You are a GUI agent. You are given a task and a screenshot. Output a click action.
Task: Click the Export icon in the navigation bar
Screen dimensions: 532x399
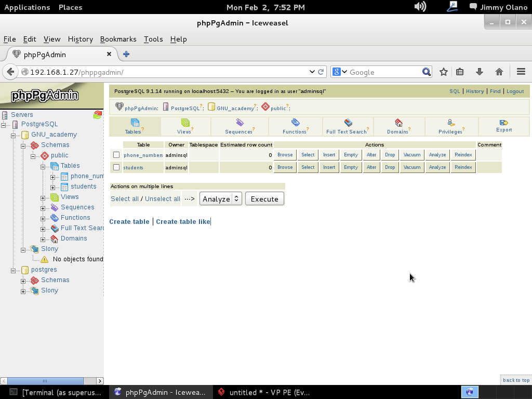[504, 123]
